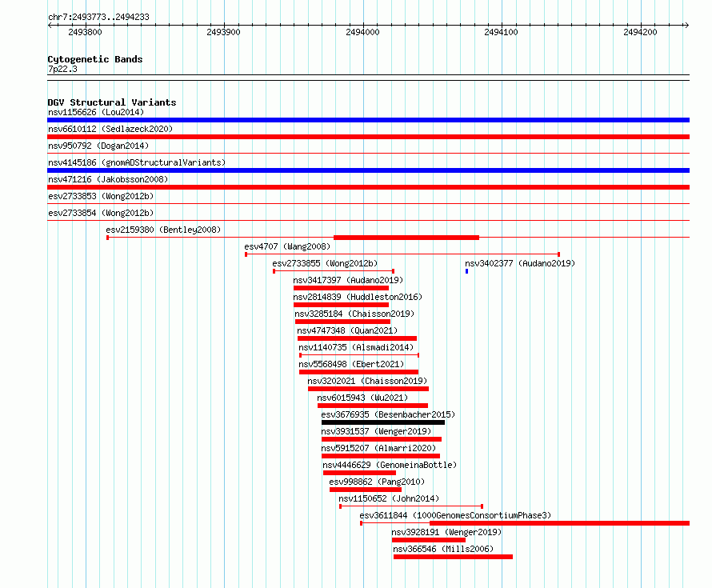Open esv2733853 (Wong2012b) variant label
This screenshot has width=712, height=588.
(x=101, y=196)
